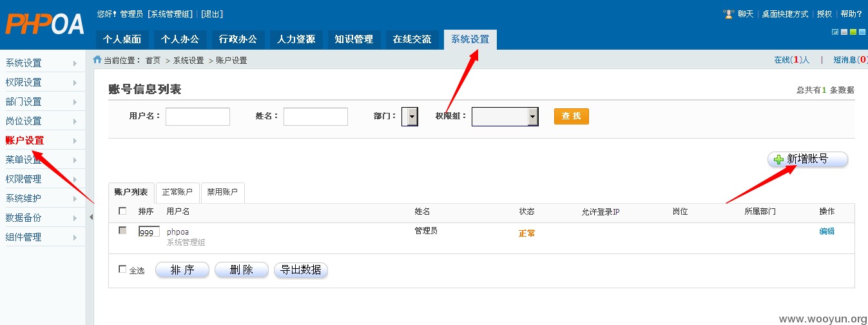Open the 个人桌面 top tab
The width and height of the screenshot is (868, 325).
tap(122, 39)
